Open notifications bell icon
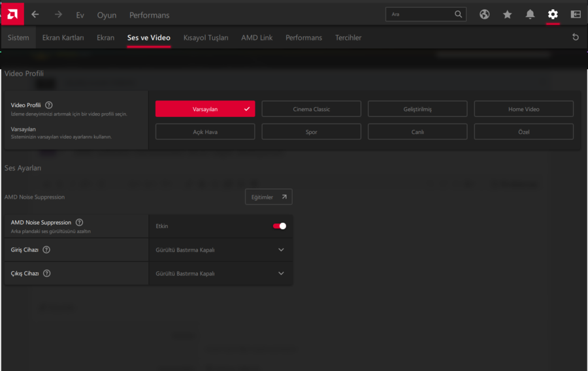Viewport: 588px width, 371px height. pos(530,14)
